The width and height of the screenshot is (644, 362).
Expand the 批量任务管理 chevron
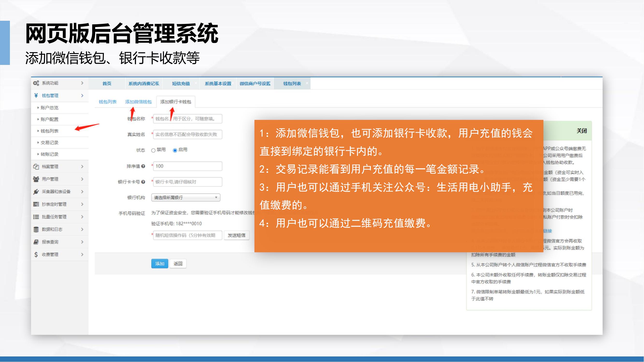coord(82,217)
